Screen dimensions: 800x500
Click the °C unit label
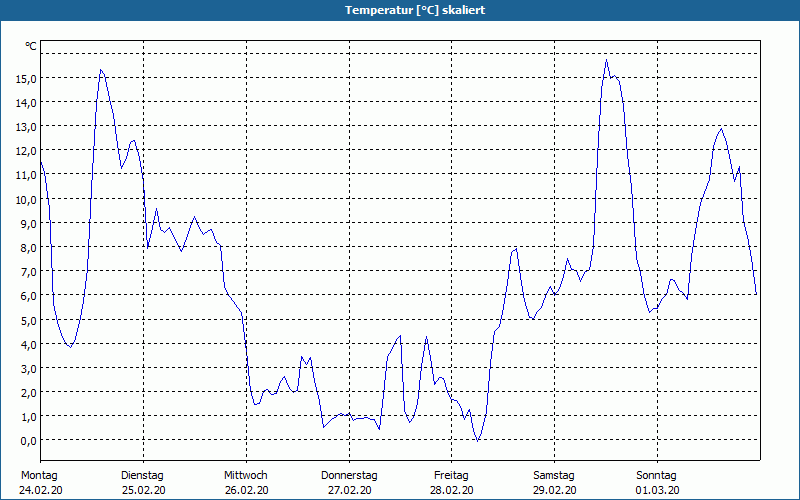click(31, 46)
